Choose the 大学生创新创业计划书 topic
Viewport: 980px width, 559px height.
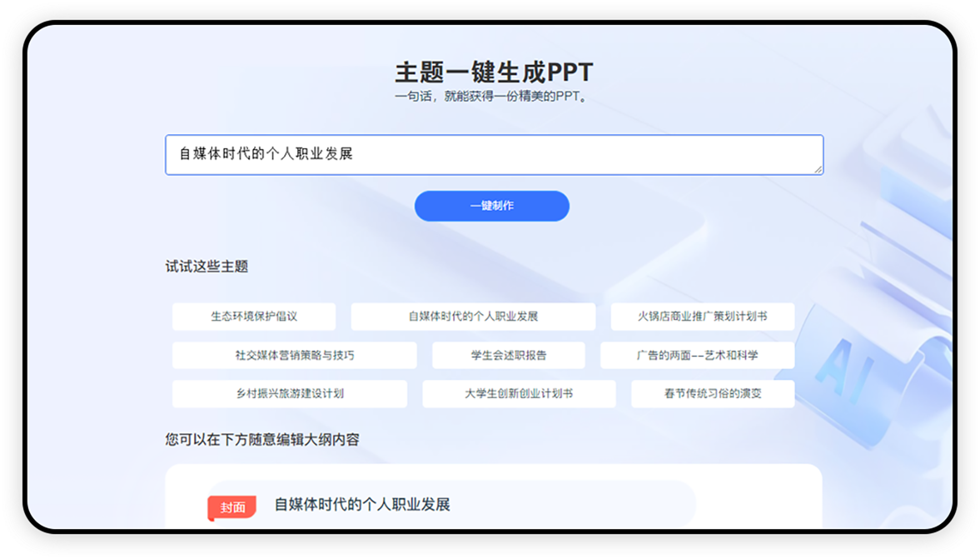519,394
